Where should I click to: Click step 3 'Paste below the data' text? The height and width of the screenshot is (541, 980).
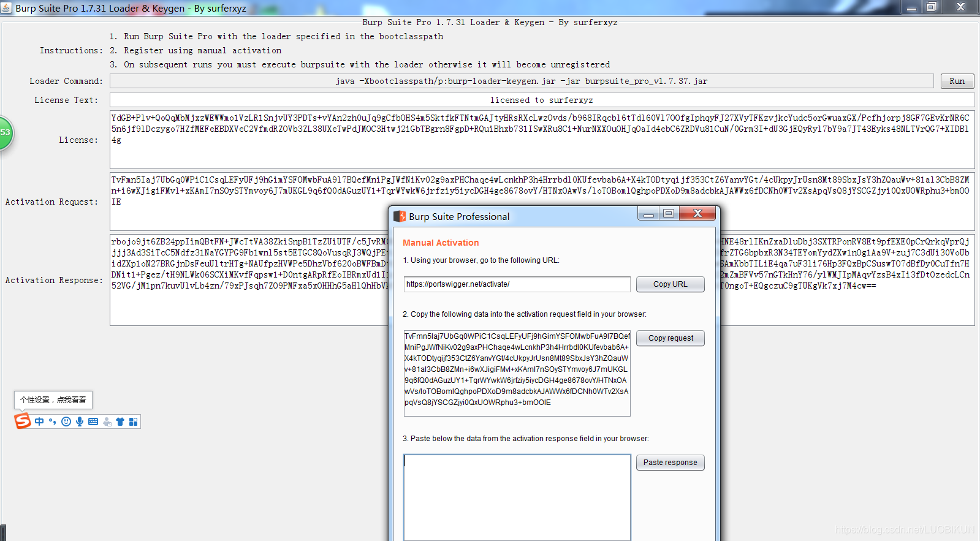click(526, 439)
